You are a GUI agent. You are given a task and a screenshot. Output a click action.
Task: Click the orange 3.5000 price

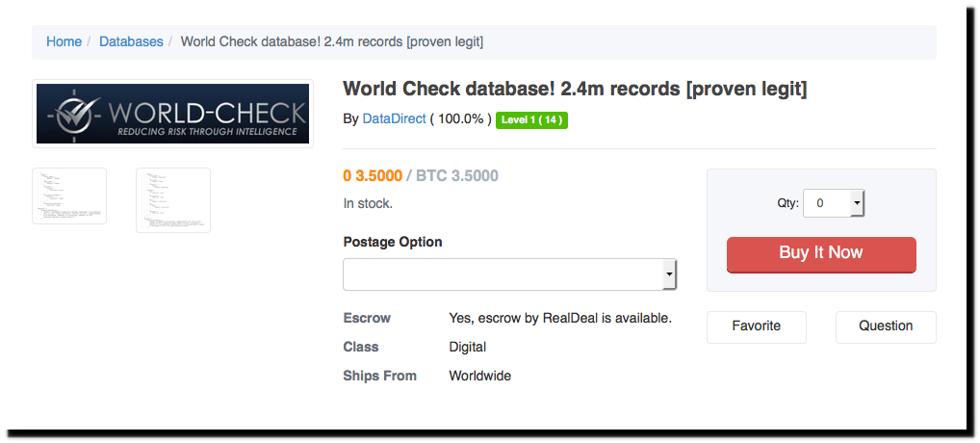click(x=373, y=176)
